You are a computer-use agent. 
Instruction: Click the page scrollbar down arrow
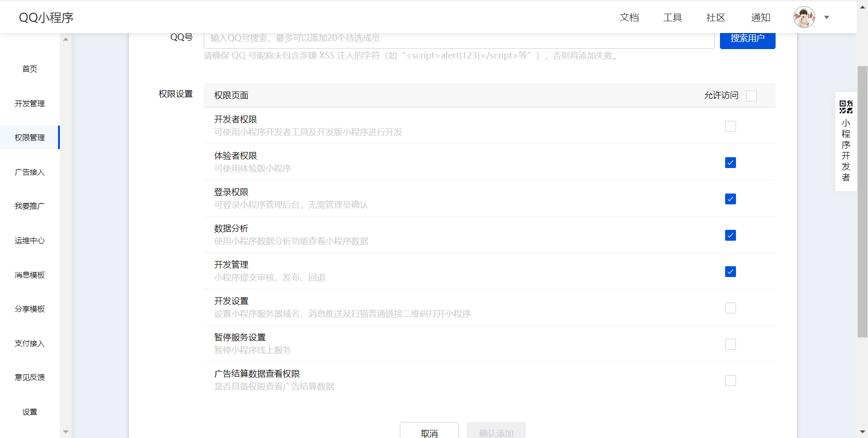[x=862, y=431]
